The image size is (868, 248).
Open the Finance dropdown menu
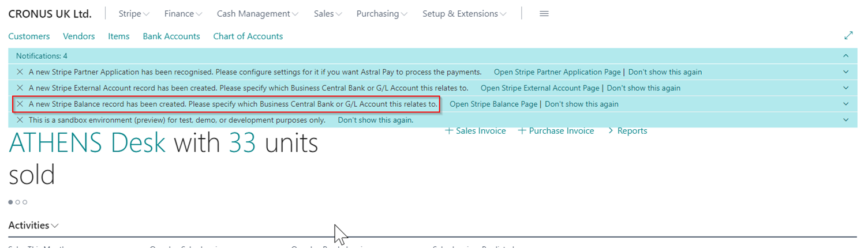182,14
